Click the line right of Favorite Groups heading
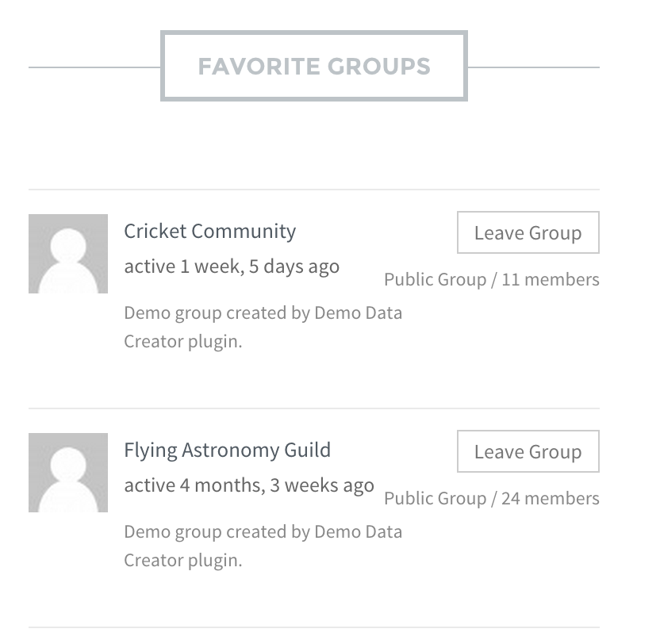Screen dimensions: 660x644 (x=533, y=67)
